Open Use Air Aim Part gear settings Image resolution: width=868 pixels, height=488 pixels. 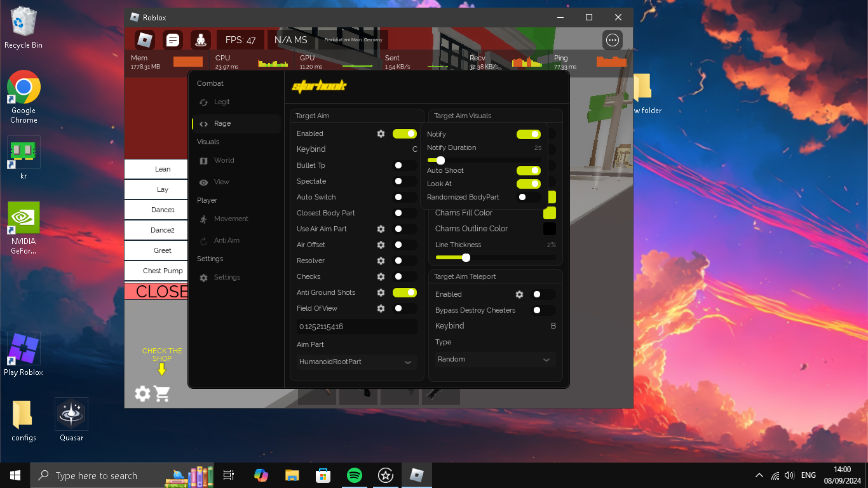point(381,229)
